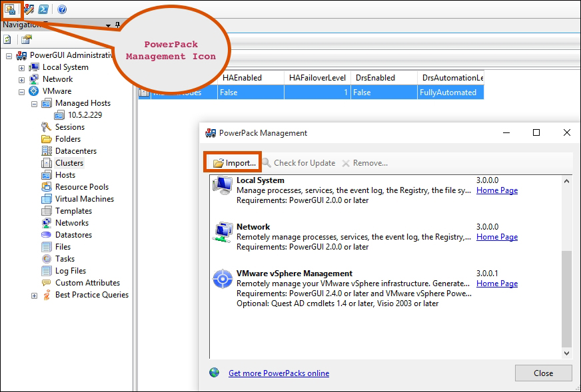Click Remove... in PowerPack Management toolbar
This screenshot has height=392, width=581.
tap(364, 163)
